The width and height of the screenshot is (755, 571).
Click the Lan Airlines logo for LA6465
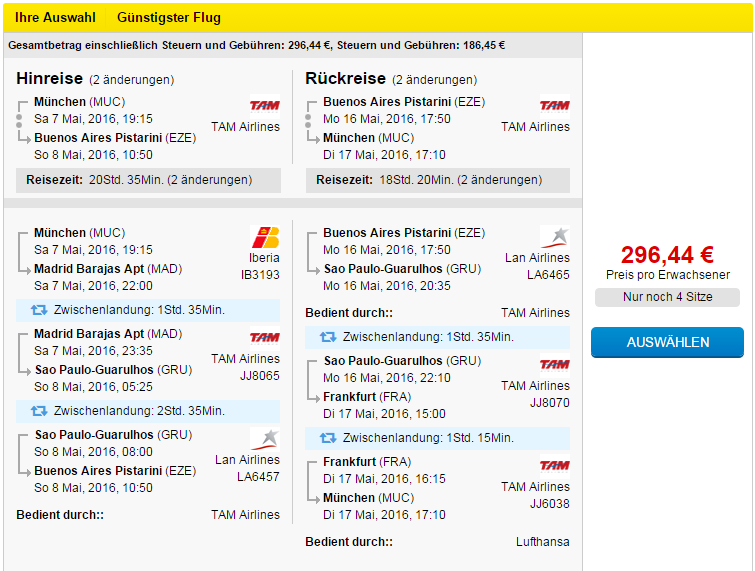click(555, 237)
